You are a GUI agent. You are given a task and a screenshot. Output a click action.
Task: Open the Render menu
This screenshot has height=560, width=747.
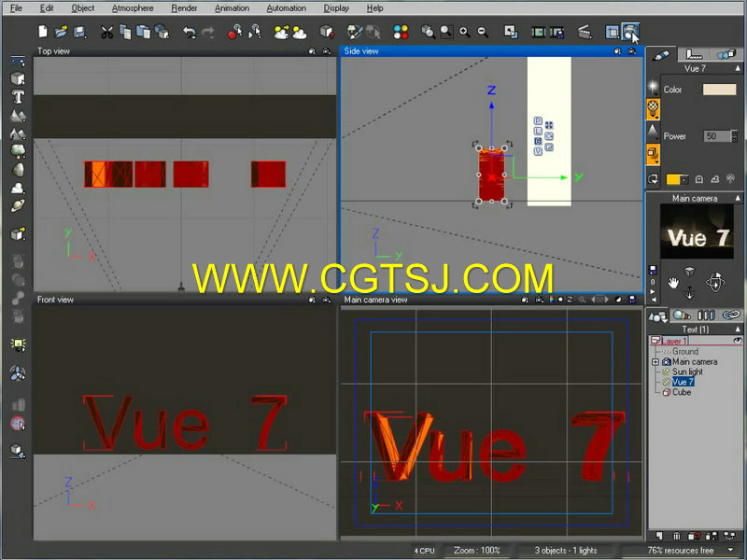click(x=184, y=8)
